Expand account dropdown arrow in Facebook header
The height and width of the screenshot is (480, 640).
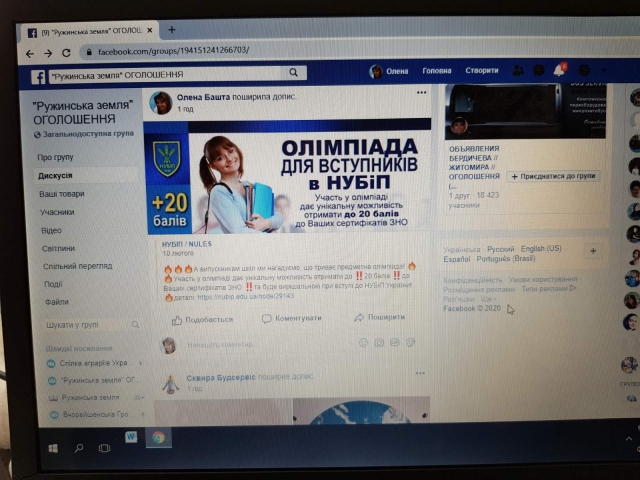point(604,70)
